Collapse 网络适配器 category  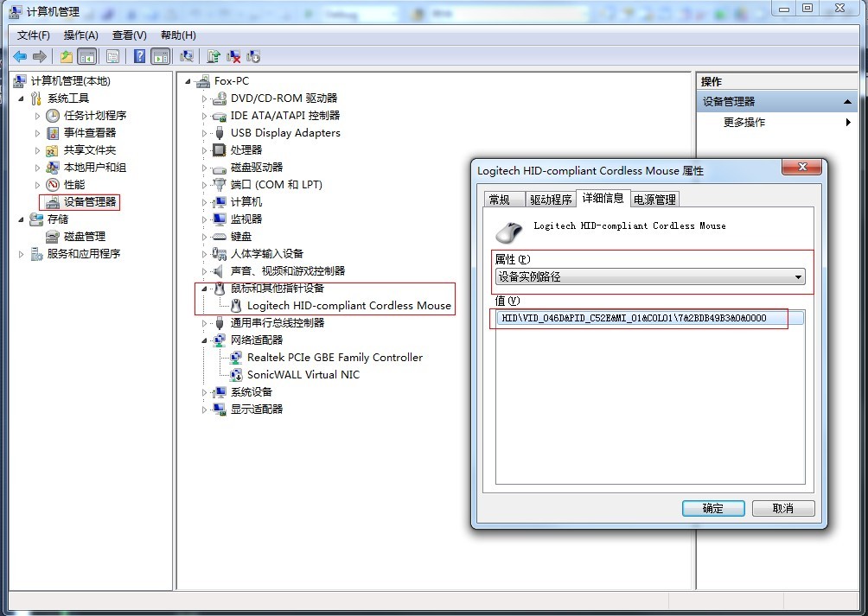204,340
